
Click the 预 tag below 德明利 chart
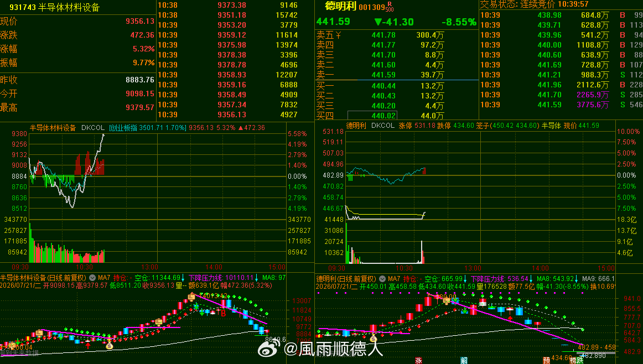[547, 360]
